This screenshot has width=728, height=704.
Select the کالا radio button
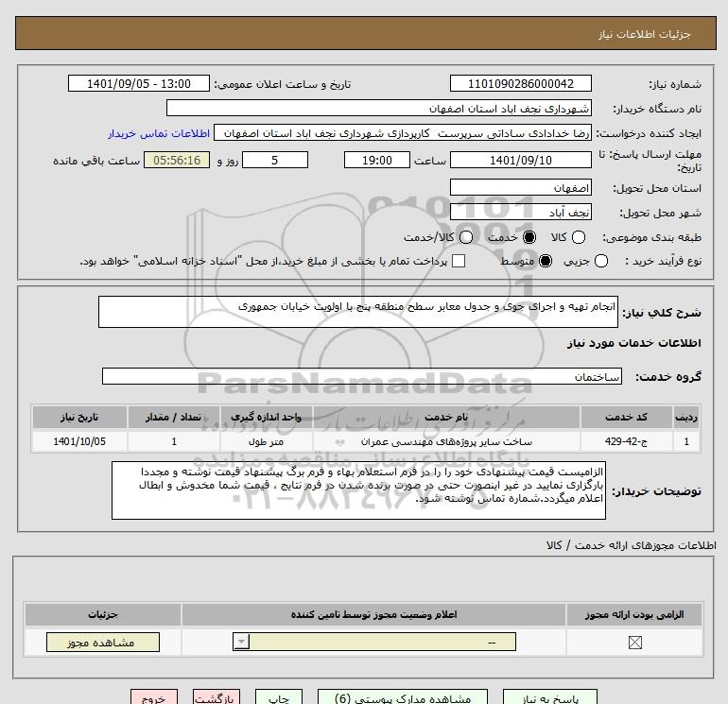[579, 237]
